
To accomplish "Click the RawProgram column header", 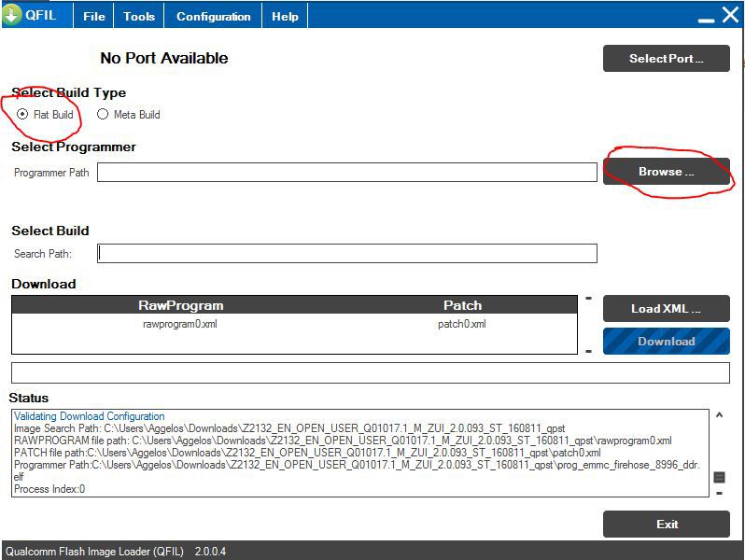I will pos(180,305).
